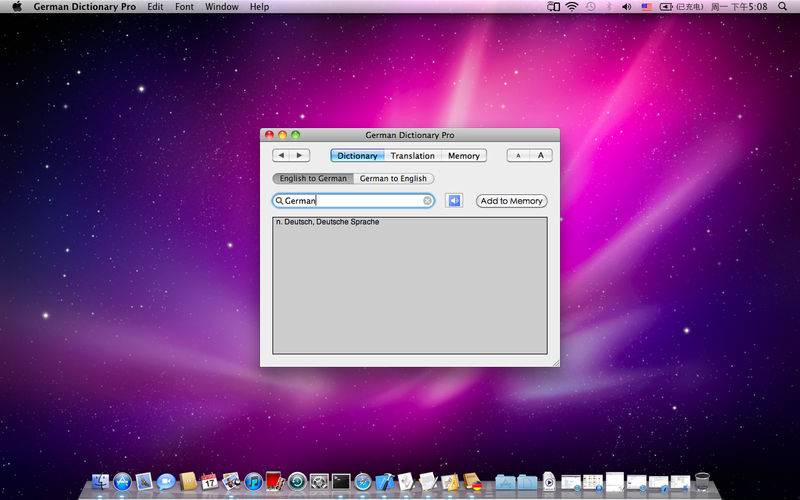Open Spotlight search in the menu bar
Image resolution: width=800 pixels, height=500 pixels.
[x=783, y=7]
